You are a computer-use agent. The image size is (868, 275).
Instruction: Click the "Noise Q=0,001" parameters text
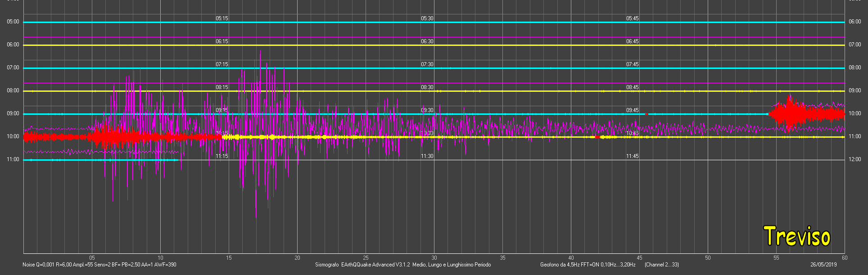[x=99, y=265]
